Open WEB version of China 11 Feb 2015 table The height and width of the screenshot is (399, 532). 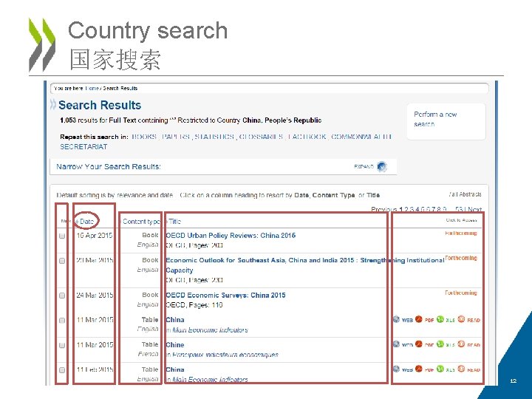click(x=403, y=369)
